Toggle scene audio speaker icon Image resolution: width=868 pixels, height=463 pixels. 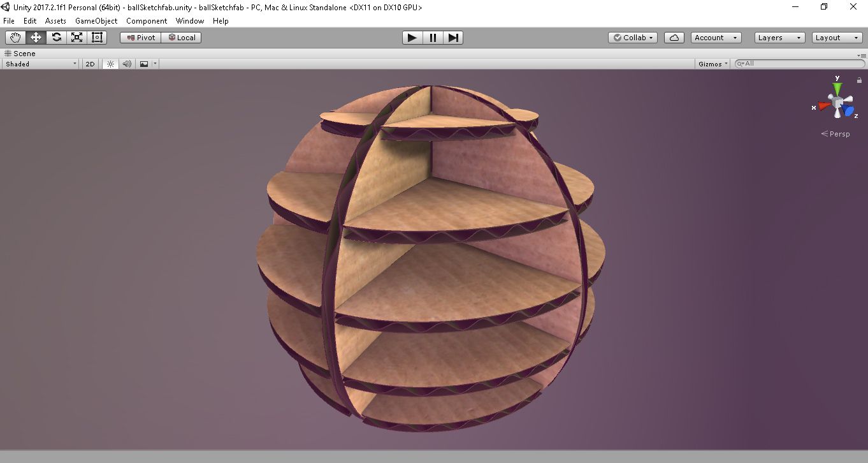127,64
